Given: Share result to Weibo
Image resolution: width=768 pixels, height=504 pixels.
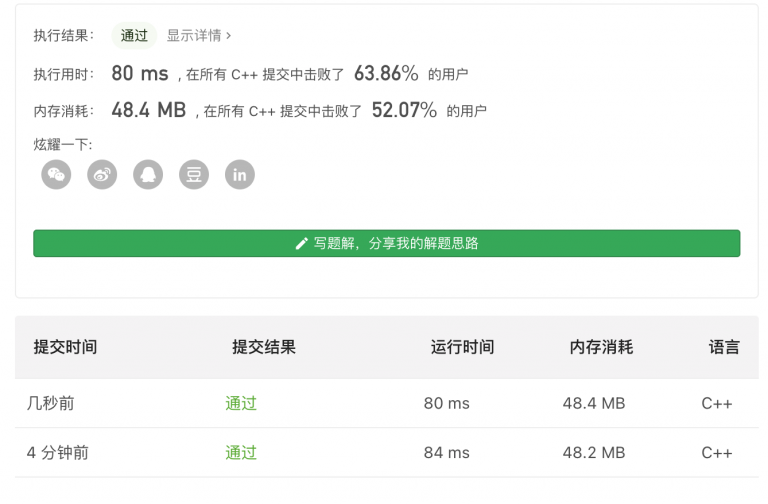Looking at the screenshot, I should tap(102, 175).
